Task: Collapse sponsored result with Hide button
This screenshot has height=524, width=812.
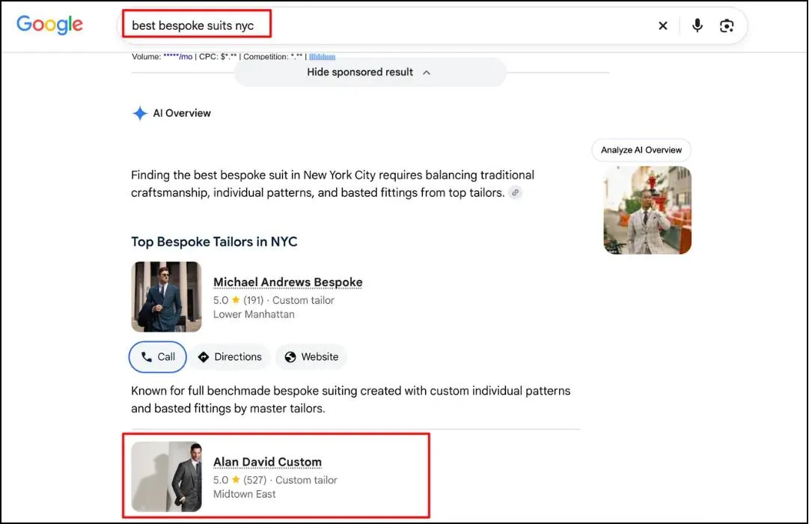Action: click(370, 73)
